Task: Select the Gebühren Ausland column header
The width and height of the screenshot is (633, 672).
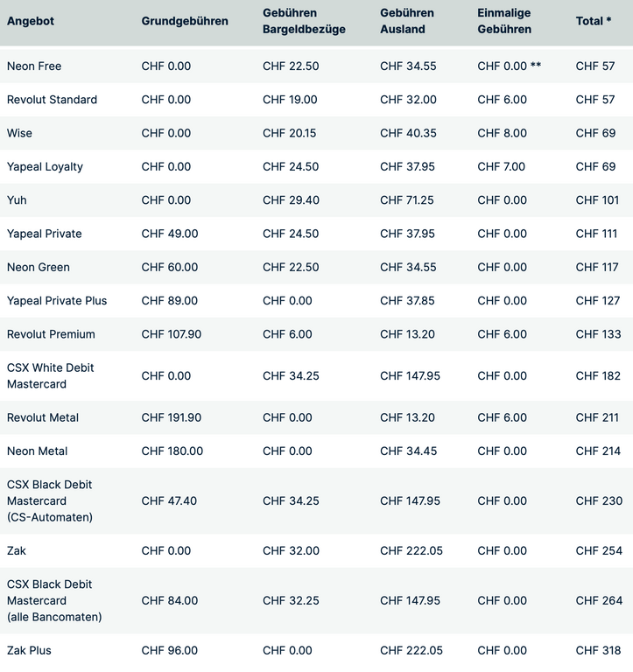Action: pos(407,21)
